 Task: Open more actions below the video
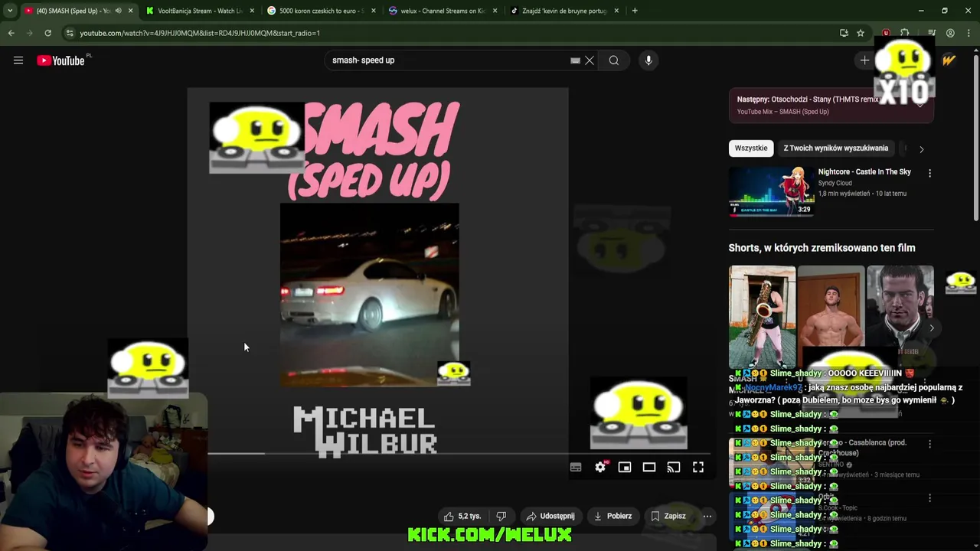coord(707,516)
